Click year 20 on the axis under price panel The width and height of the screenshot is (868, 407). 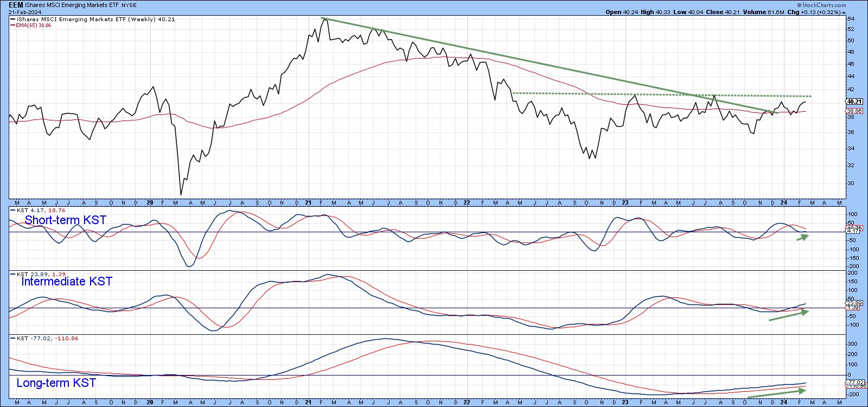coord(150,202)
